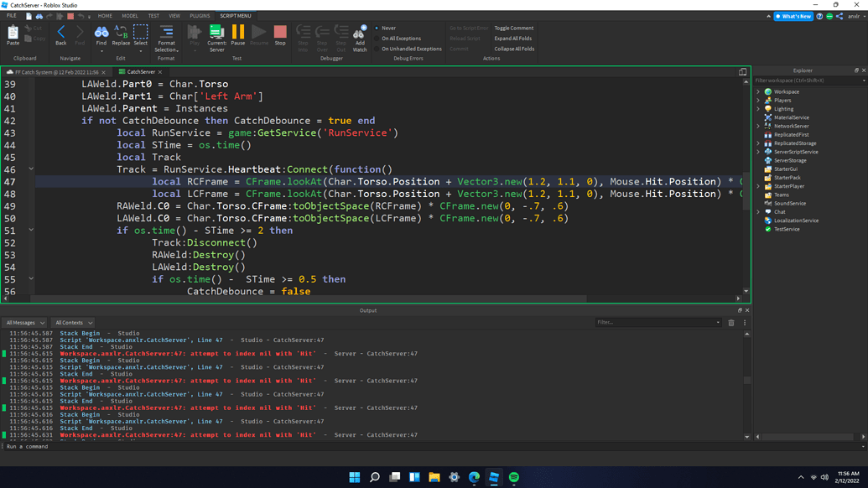
Task: Open Spotify from the taskbar
Action: click(514, 477)
